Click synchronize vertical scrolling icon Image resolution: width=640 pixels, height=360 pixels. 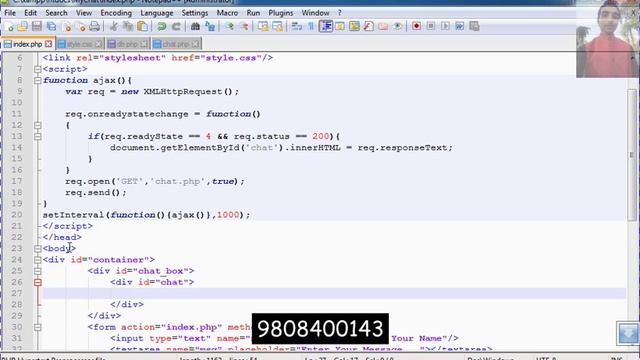263,27
